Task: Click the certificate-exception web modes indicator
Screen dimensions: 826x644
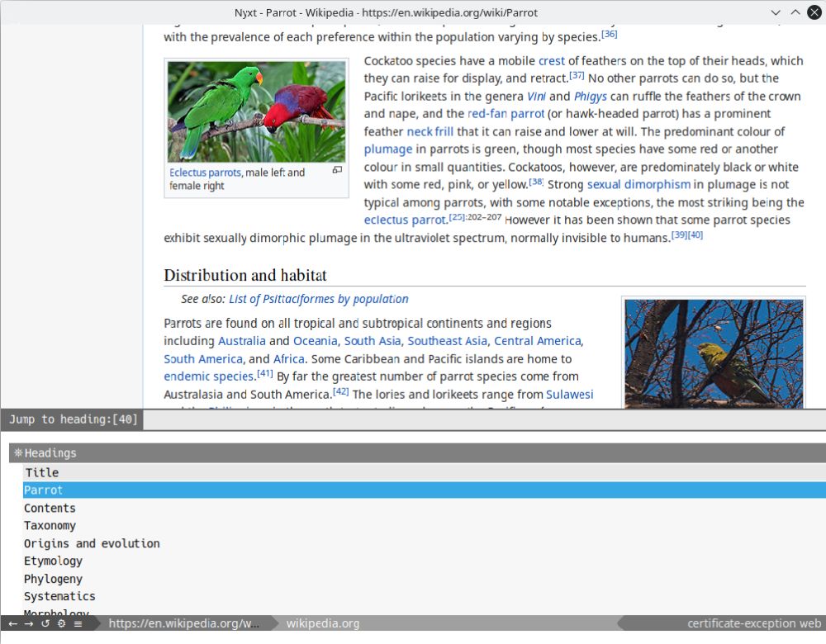Action: click(x=753, y=623)
